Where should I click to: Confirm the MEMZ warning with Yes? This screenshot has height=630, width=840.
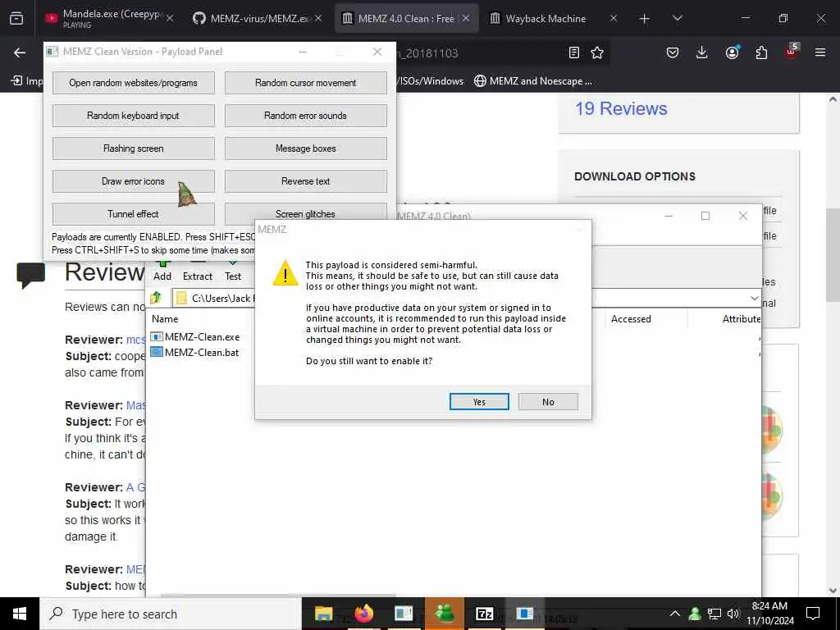coord(479,402)
